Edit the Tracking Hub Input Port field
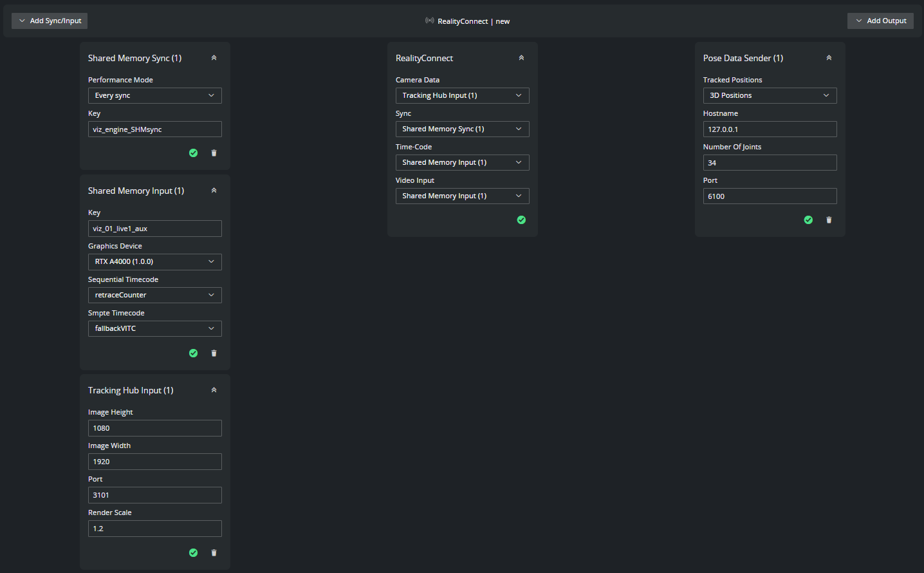 (x=155, y=495)
